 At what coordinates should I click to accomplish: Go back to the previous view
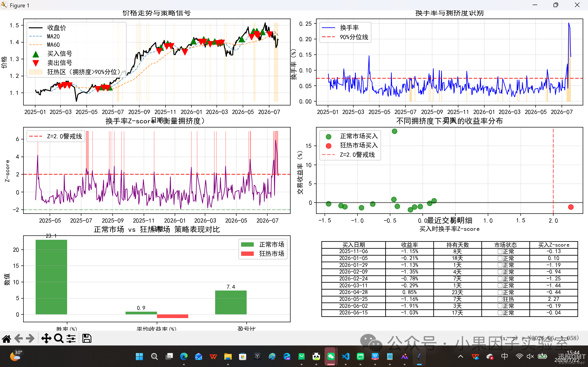point(19,338)
